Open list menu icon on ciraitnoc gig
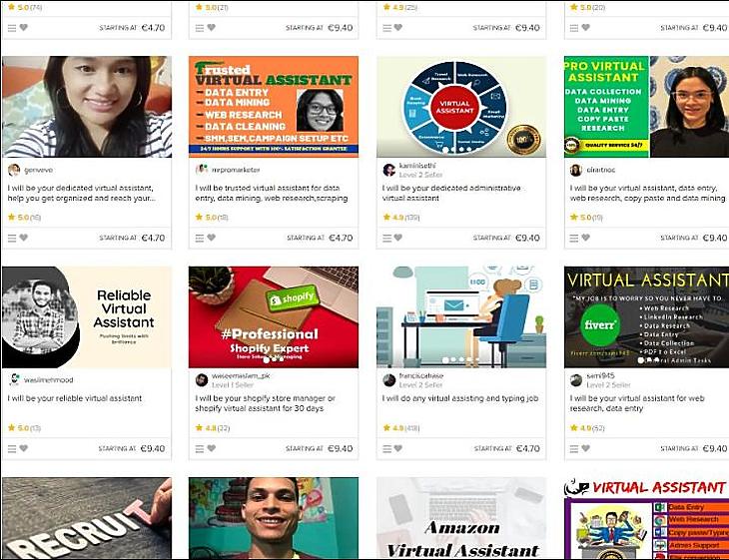The width and height of the screenshot is (729, 560). 574,238
